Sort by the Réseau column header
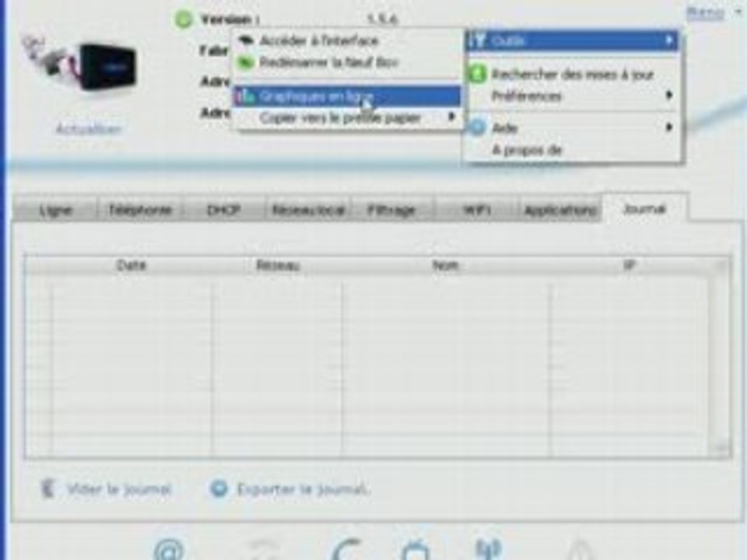The height and width of the screenshot is (560, 747). 278,265
